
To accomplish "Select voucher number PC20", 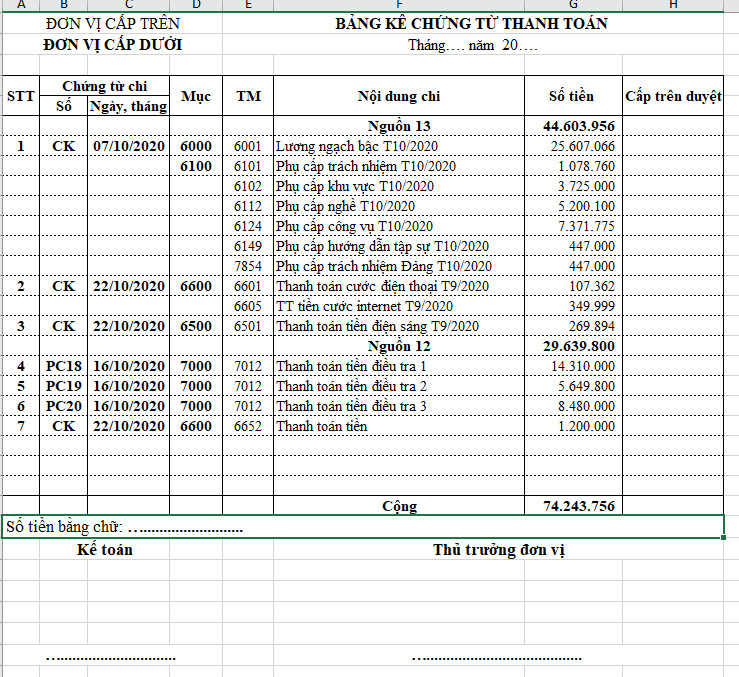I will [x=64, y=406].
